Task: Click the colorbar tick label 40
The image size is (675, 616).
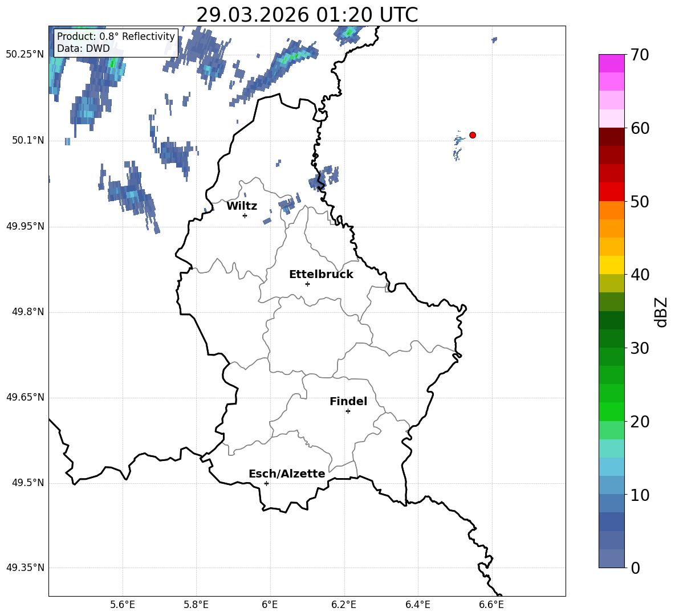Action: (x=639, y=275)
